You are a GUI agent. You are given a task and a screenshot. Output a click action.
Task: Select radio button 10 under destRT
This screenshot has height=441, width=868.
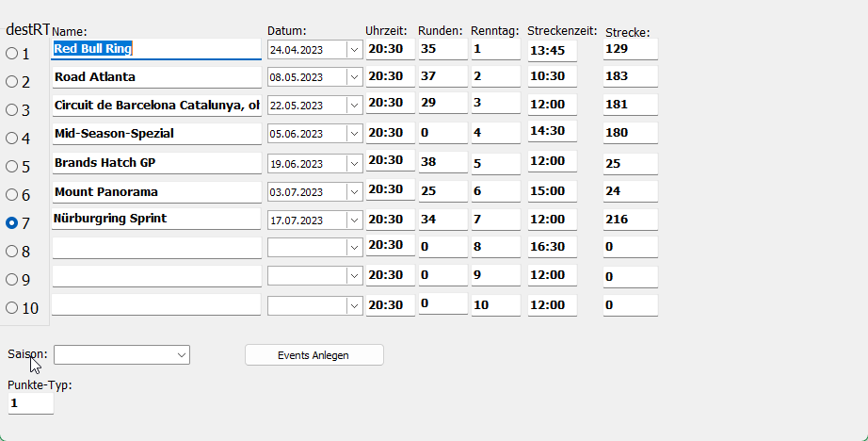(x=12, y=308)
